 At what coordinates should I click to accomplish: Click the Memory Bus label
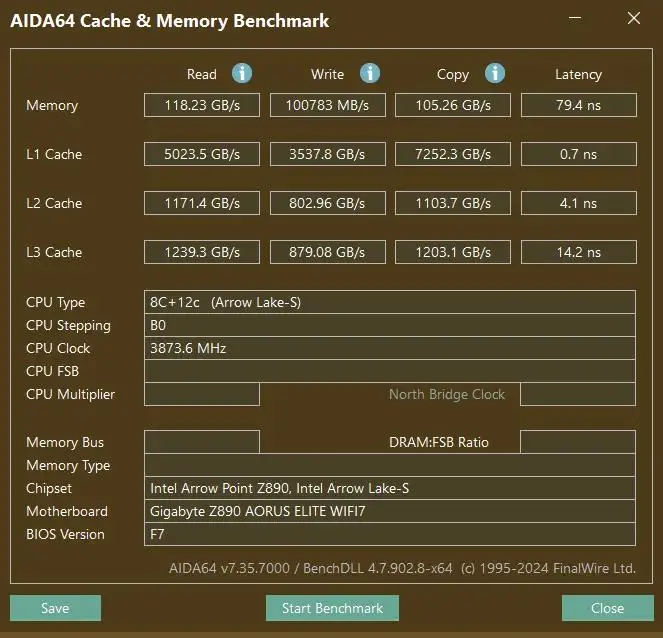pyautogui.click(x=65, y=443)
